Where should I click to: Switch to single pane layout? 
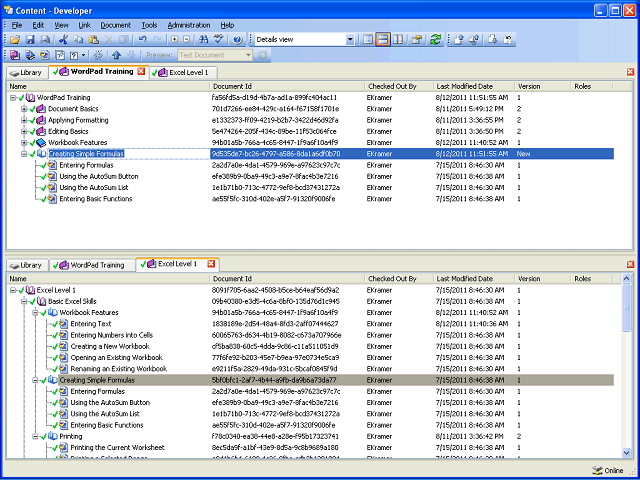point(368,40)
